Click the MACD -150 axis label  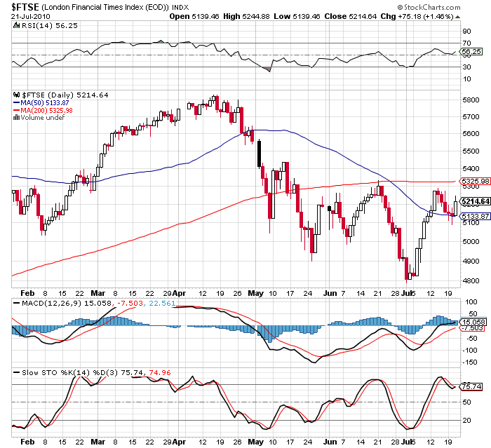click(470, 362)
